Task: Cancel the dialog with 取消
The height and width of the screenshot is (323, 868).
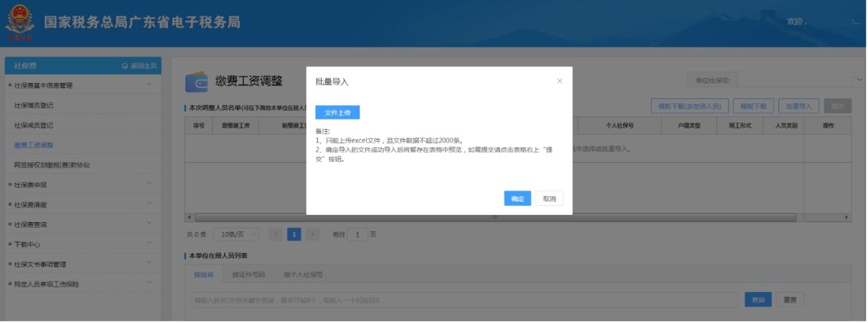Action: [549, 199]
